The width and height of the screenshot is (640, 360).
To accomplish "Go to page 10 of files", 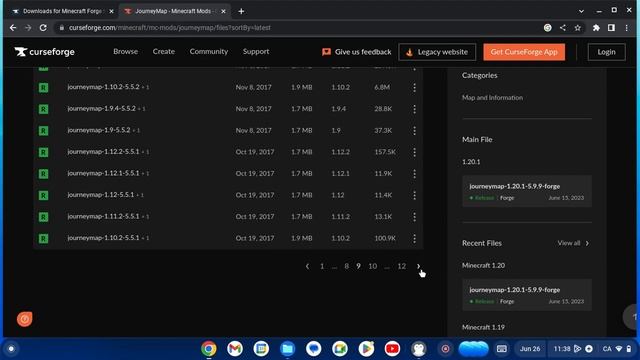I will tap(373, 266).
